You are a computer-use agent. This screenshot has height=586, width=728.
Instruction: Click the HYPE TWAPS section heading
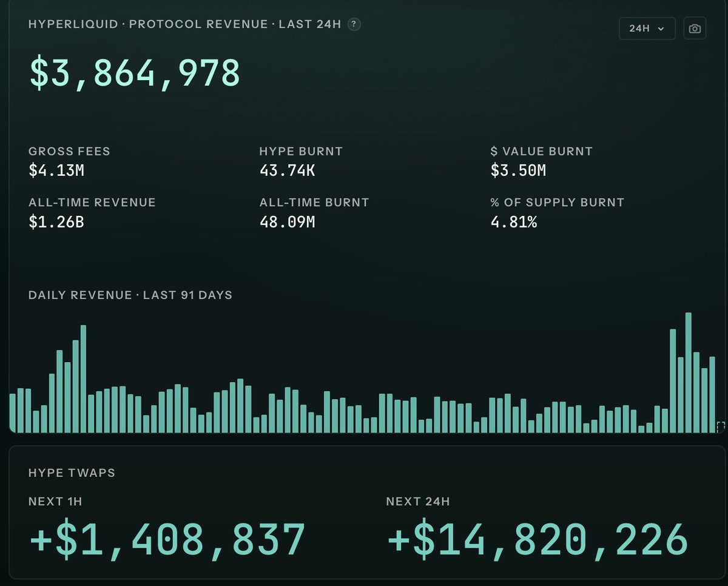tap(72, 473)
